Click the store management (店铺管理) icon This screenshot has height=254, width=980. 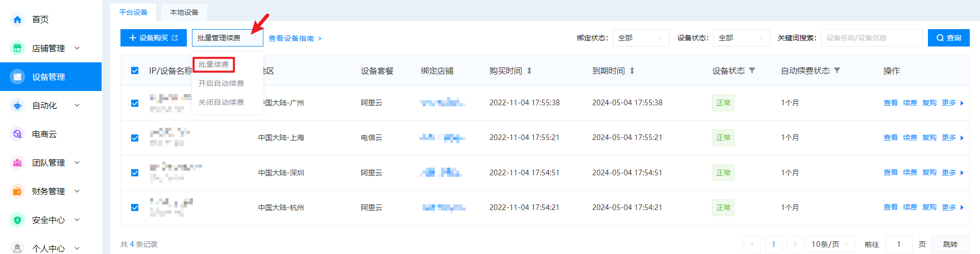tap(17, 48)
